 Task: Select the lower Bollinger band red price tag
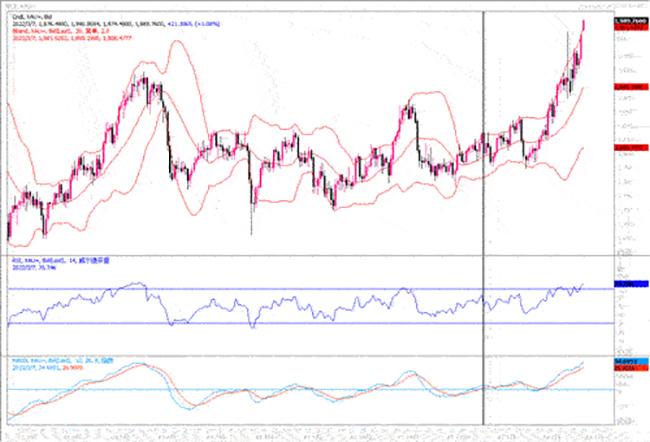(628, 147)
